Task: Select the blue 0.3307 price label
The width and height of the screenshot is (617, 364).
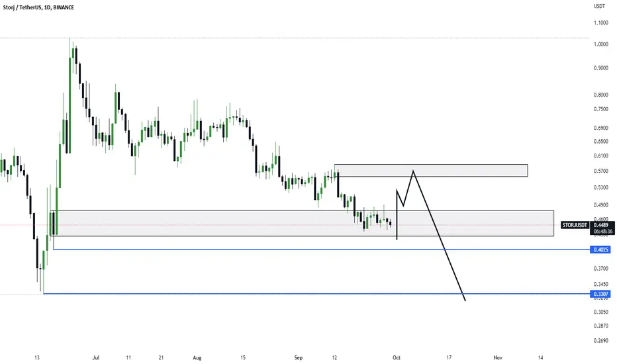Action: 600,294
